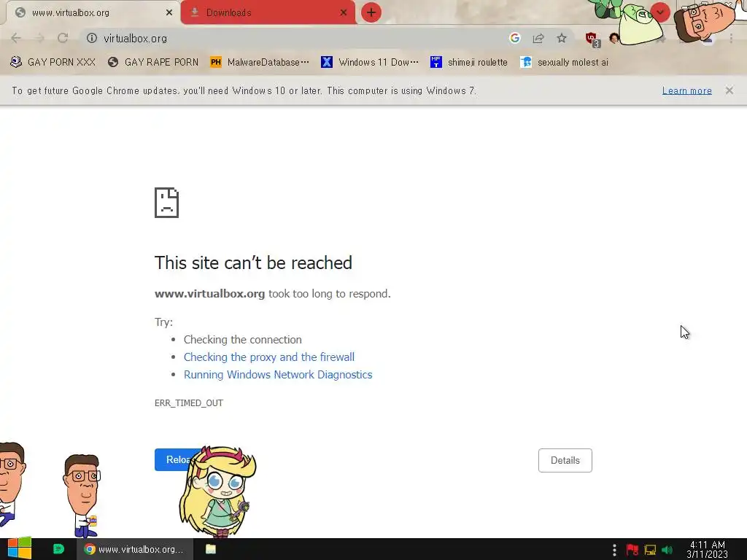Viewport: 747px width, 560px height.
Task: Click Learn more in the update bar
Action: (687, 90)
